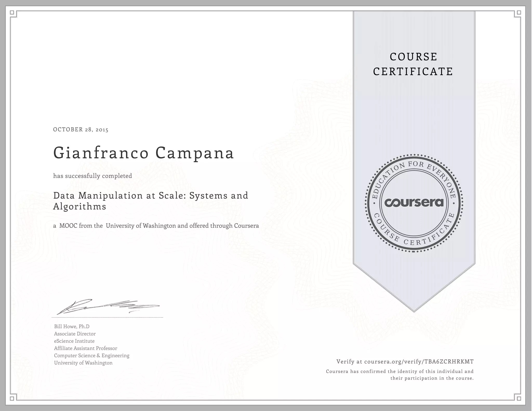This screenshot has width=532, height=411.
Task: Click the Coursera logo in the seal
Action: [x=414, y=202]
